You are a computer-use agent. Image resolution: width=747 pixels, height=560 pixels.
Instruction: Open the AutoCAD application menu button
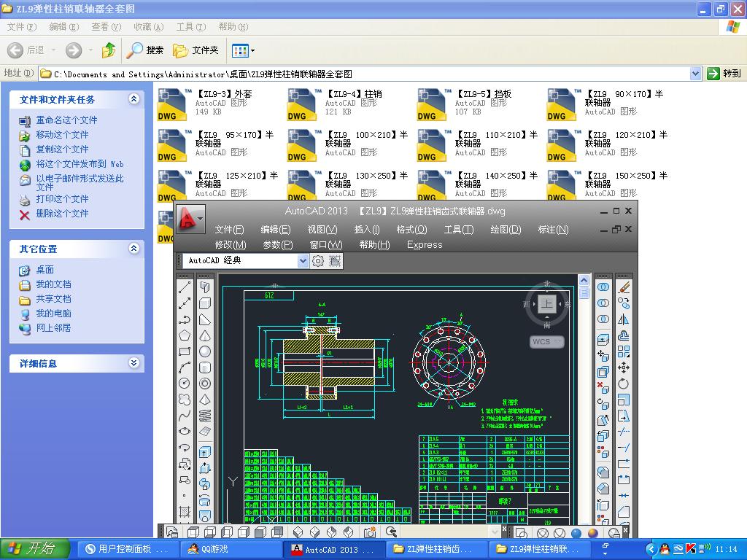pos(190,219)
